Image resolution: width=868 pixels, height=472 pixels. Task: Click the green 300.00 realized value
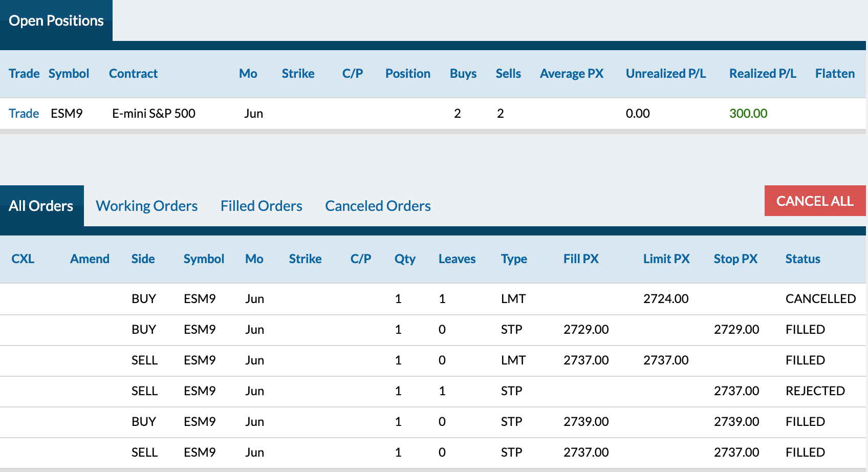pos(748,113)
